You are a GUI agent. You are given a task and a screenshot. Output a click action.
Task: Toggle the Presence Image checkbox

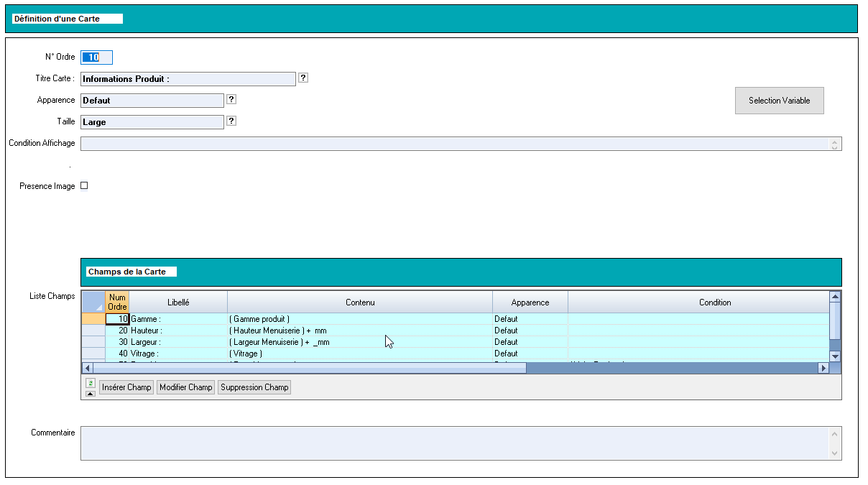[84, 185]
